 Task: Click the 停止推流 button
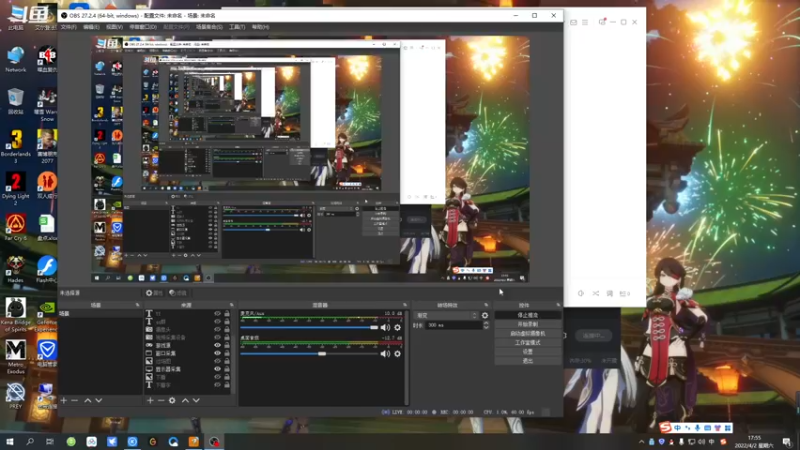pos(528,315)
